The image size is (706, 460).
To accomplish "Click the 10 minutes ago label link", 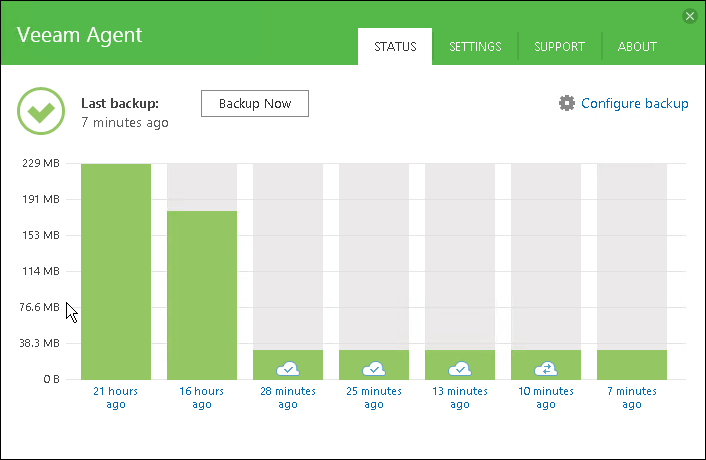I will click(x=546, y=397).
